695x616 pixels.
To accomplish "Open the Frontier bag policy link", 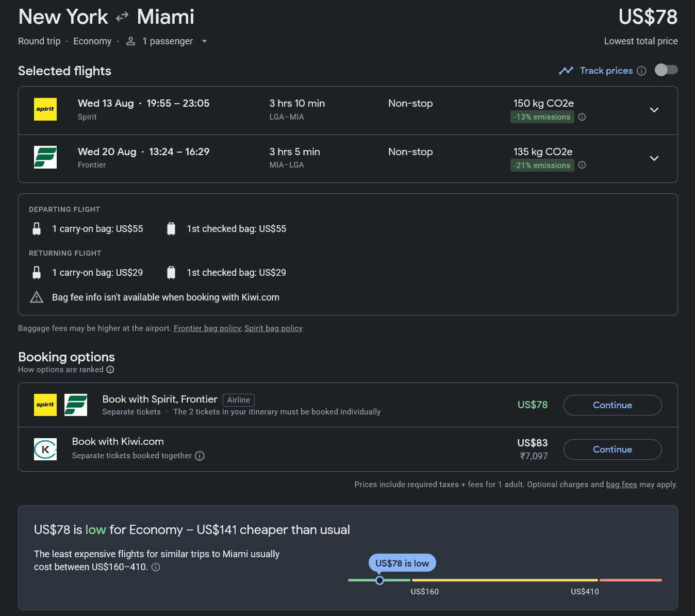I will (207, 328).
